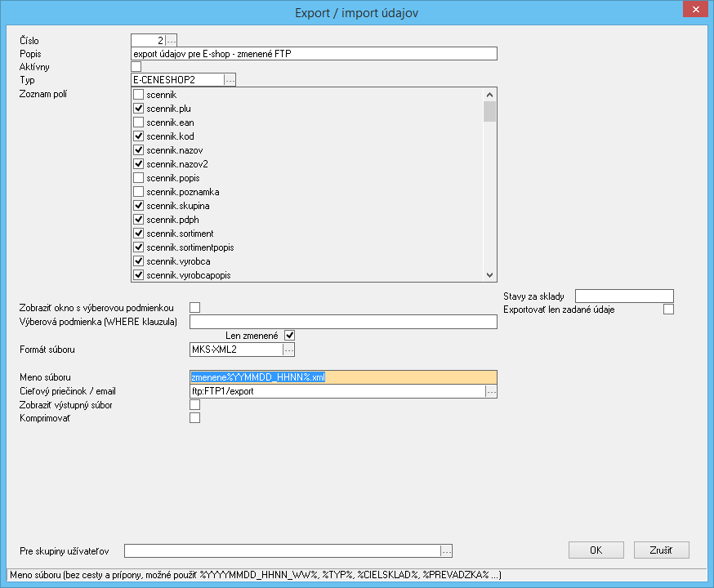Click the ellipsis button next to Číslo field
Image resolution: width=714 pixels, height=588 pixels.
click(172, 40)
